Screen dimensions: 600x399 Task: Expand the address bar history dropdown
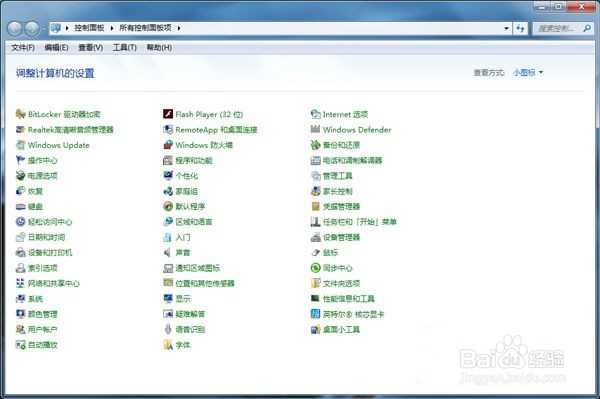506,28
